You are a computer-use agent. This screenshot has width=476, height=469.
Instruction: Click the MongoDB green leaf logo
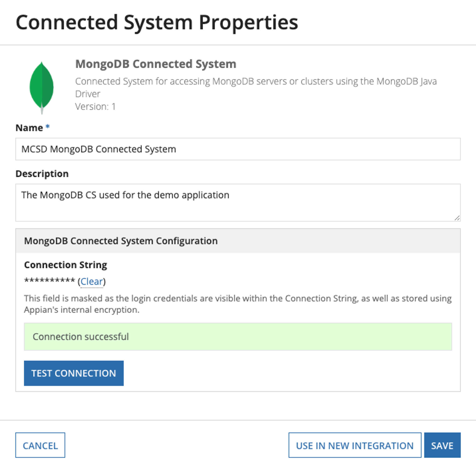coord(42,88)
